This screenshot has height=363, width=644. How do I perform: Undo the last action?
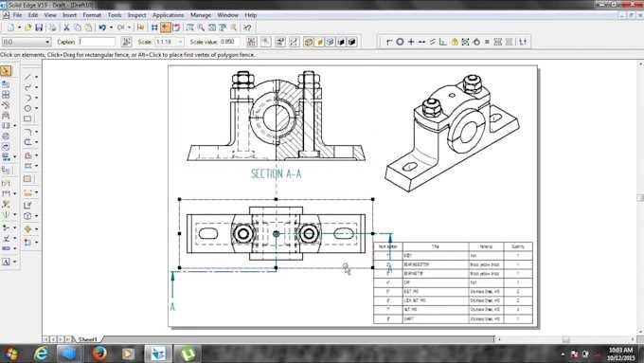coord(102,27)
